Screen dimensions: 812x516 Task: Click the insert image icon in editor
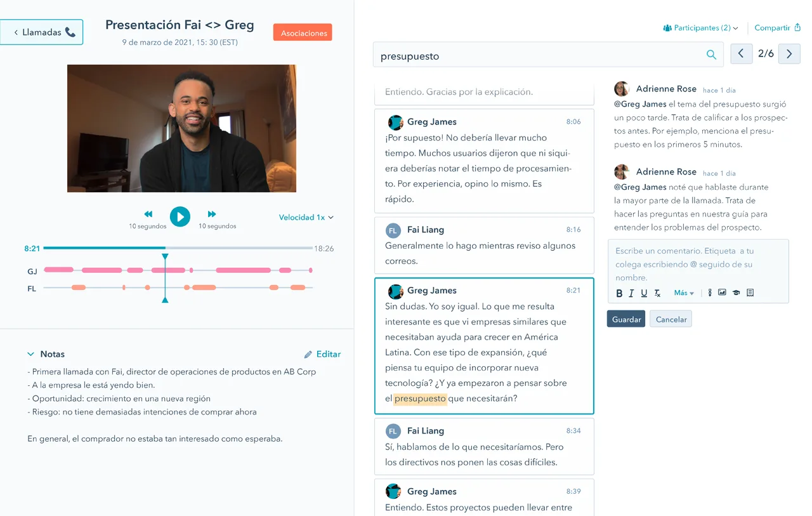pos(722,293)
